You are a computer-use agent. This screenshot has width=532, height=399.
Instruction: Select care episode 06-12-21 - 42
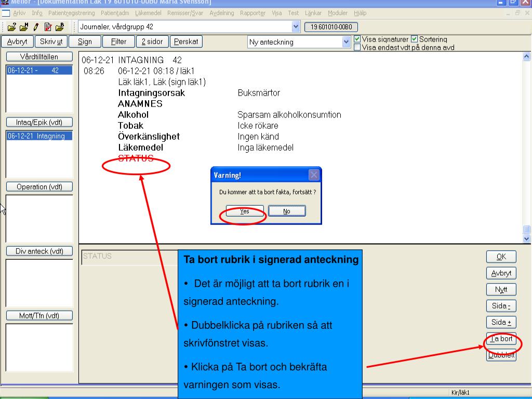(x=39, y=71)
